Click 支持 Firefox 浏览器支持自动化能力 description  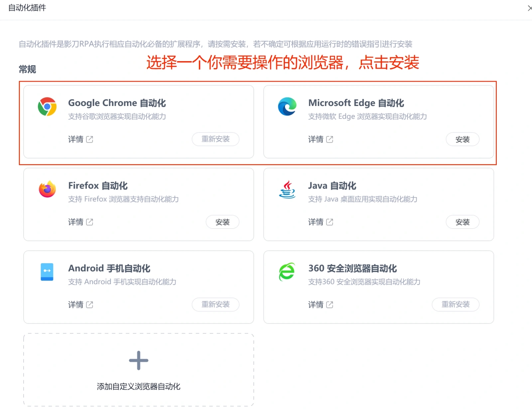pyautogui.click(x=123, y=199)
